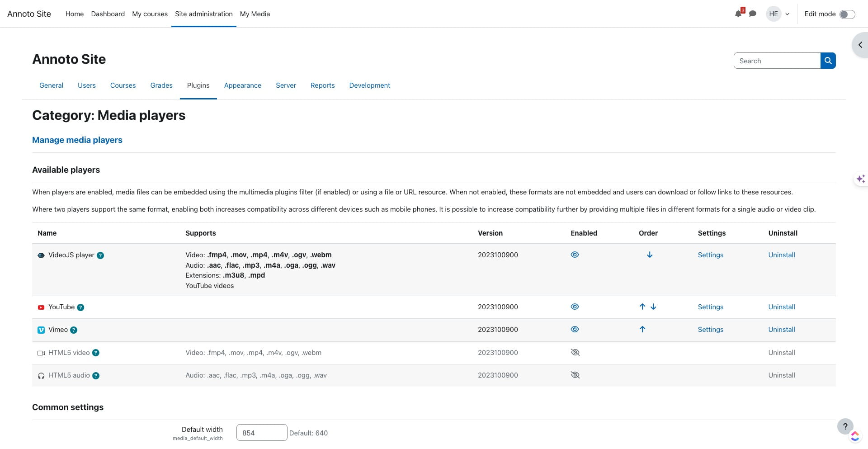The image size is (868, 449).
Task: Click Uninstall for YouTube player
Action: (781, 307)
